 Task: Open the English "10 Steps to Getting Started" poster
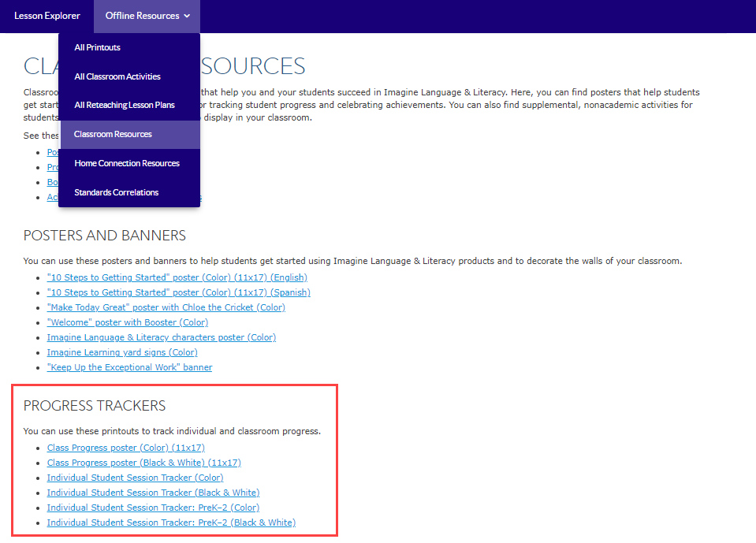(177, 277)
